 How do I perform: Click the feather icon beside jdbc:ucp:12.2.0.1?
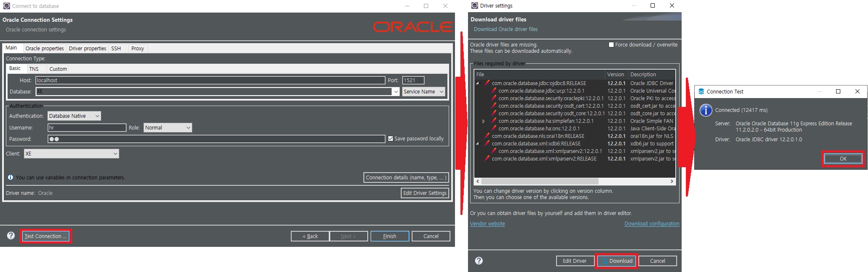tap(494, 91)
